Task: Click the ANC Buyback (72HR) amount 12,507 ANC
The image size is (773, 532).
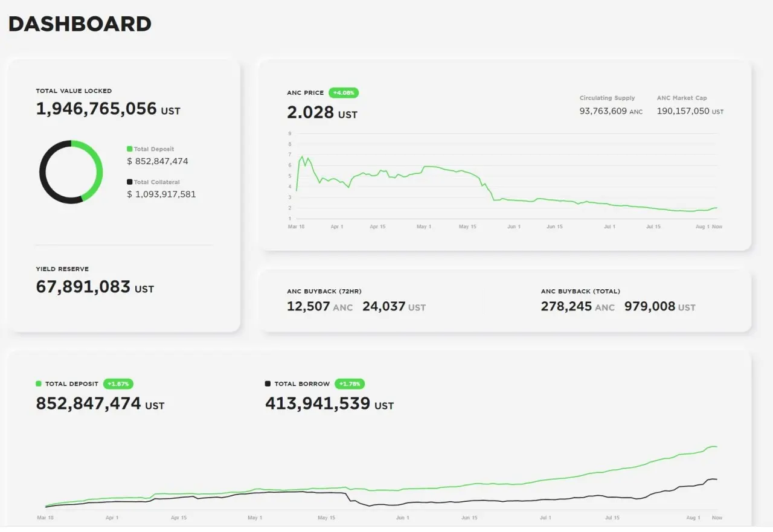Action: point(319,307)
